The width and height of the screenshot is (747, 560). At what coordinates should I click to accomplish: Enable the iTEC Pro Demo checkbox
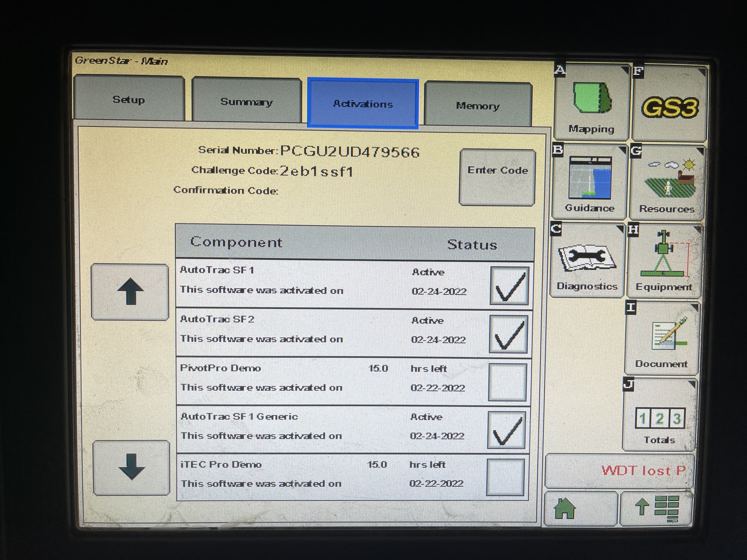[505, 478]
